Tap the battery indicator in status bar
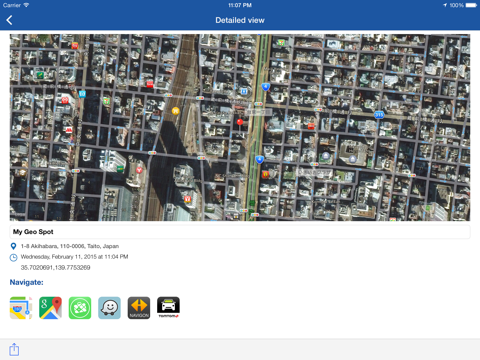Screen dimensions: 480x360 click(471, 5)
